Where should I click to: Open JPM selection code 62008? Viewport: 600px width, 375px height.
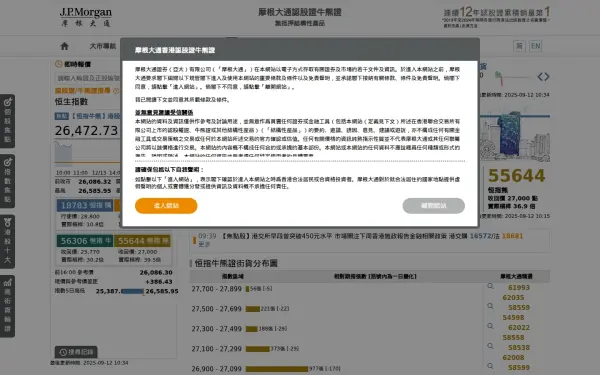(513, 357)
